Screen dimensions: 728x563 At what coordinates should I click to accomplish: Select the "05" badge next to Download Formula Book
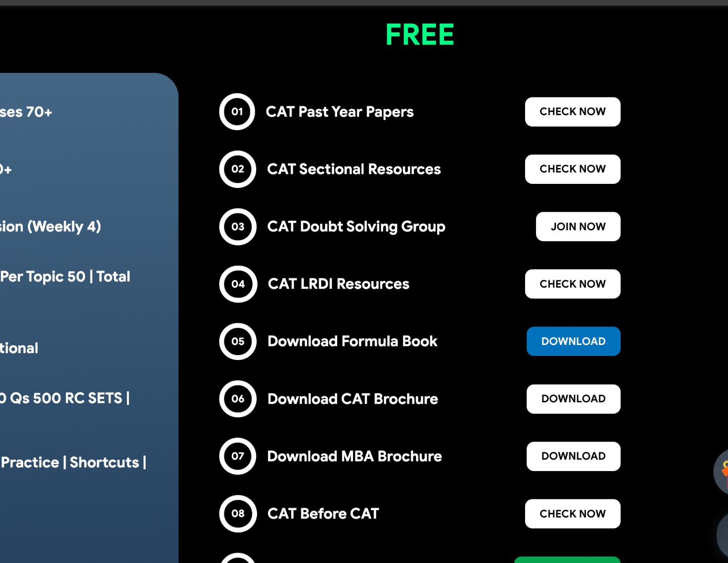coord(237,341)
